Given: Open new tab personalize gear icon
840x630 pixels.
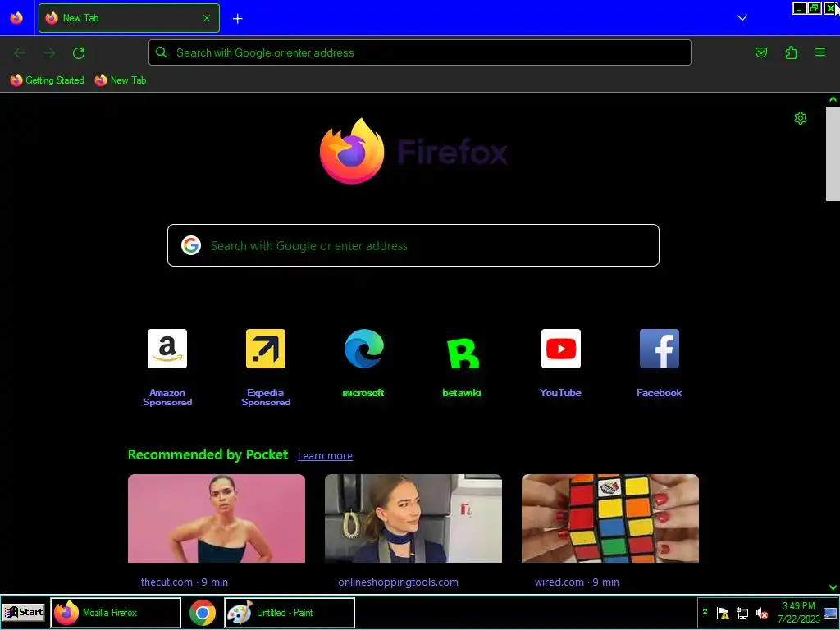Looking at the screenshot, I should (801, 118).
